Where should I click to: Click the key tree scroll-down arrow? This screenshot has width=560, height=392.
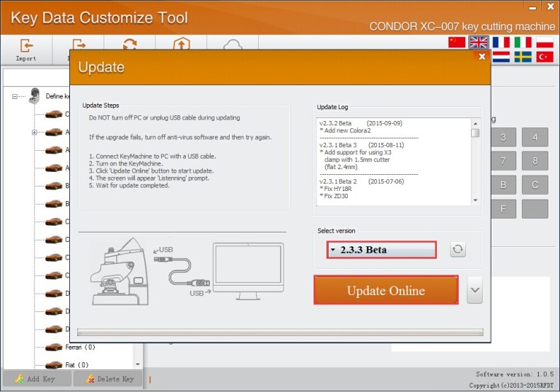tap(138, 364)
